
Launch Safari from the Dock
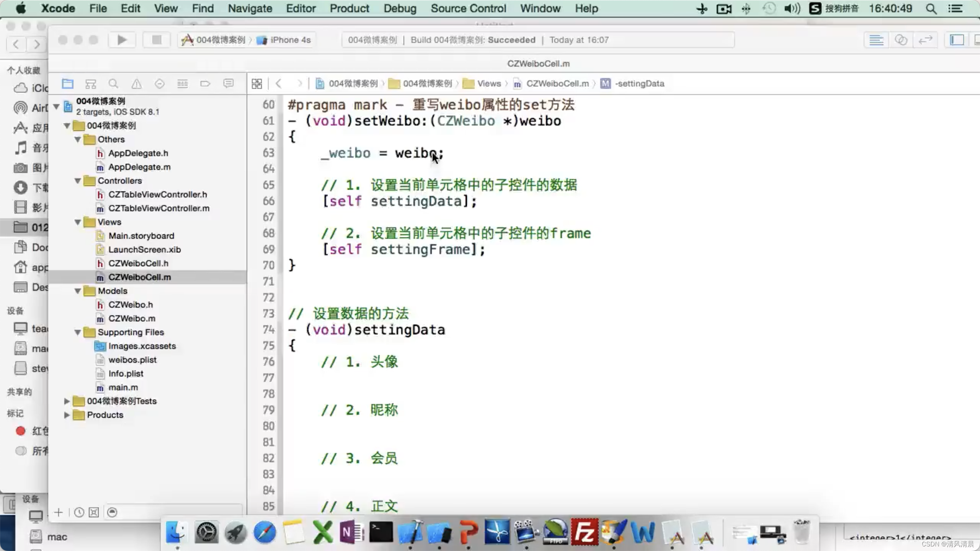click(265, 532)
